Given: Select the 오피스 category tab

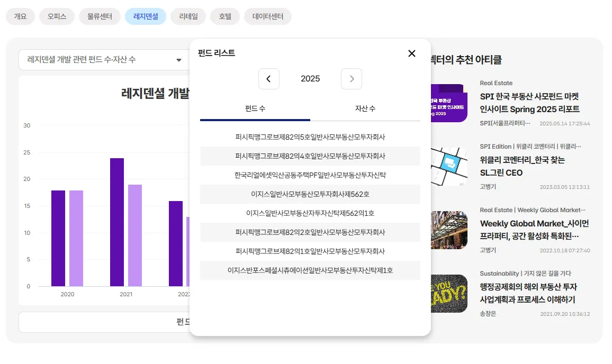Looking at the screenshot, I should click(57, 16).
